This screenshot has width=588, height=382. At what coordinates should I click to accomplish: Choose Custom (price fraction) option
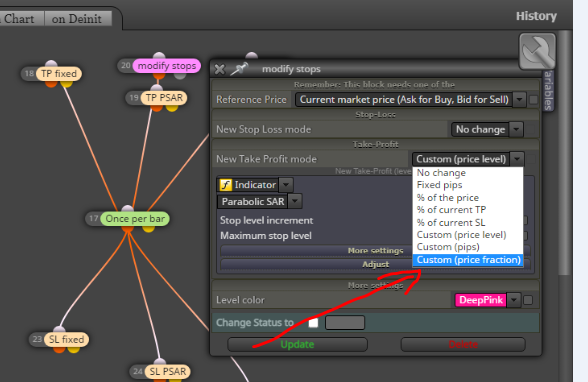tap(468, 260)
